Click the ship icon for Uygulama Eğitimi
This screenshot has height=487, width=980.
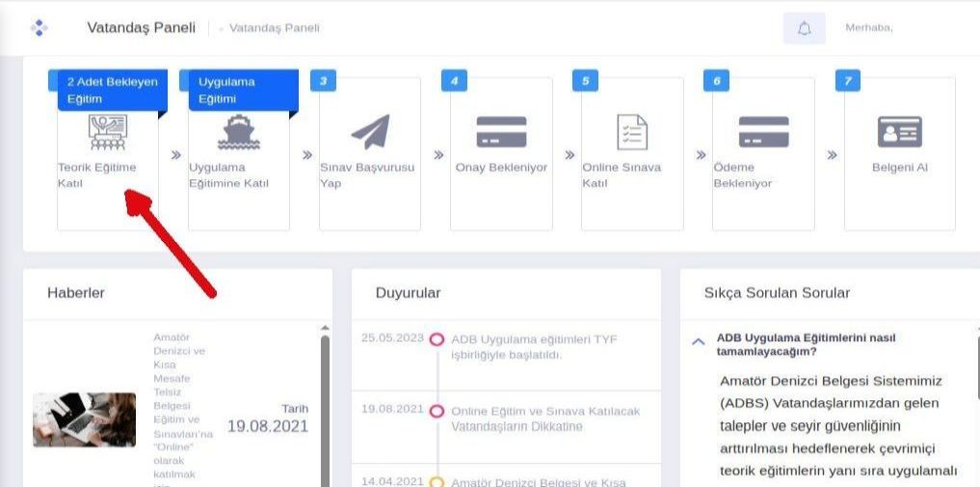pyautogui.click(x=238, y=133)
